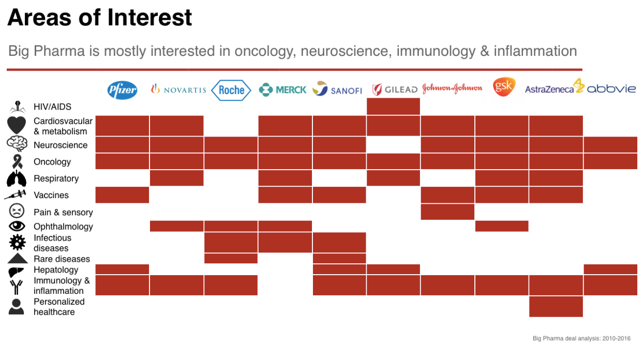Select the syringe icon for Vaccines
This screenshot has height=345, width=644.
click(15, 194)
